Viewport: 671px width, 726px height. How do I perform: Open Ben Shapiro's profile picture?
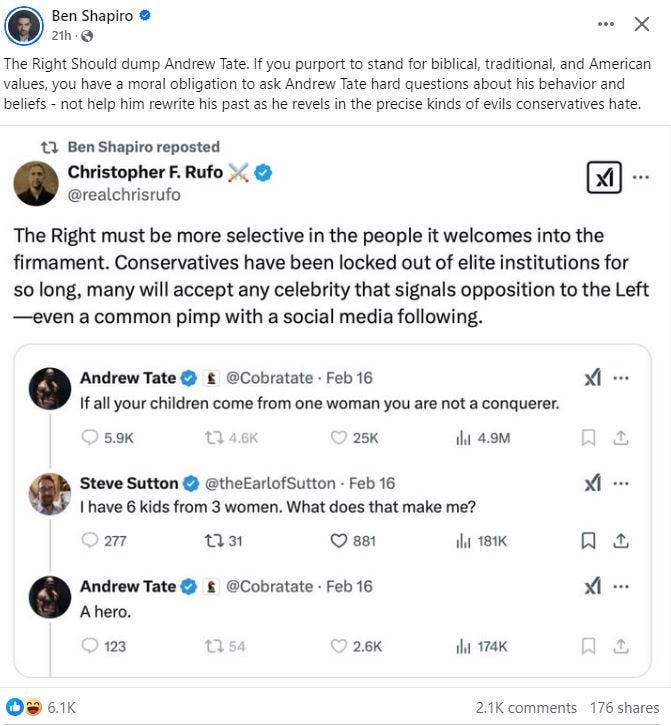tap(23, 25)
